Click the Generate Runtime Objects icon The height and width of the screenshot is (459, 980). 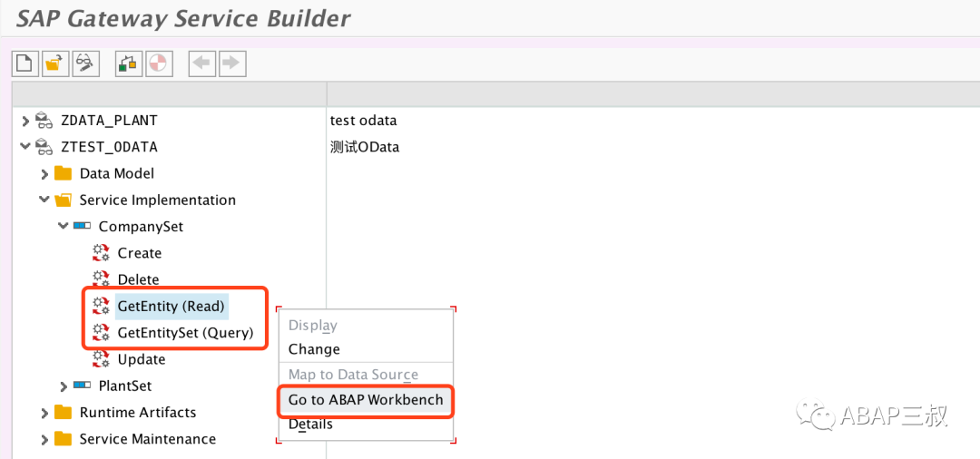pyautogui.click(x=129, y=63)
